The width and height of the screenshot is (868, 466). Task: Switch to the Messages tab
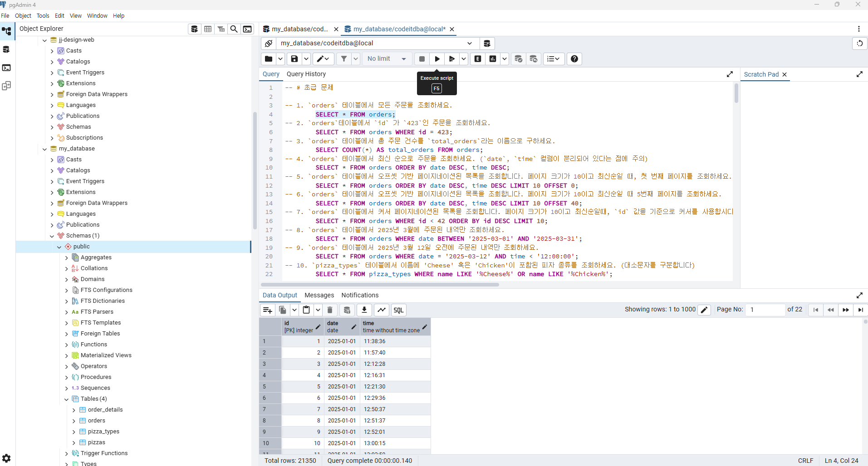click(x=319, y=295)
